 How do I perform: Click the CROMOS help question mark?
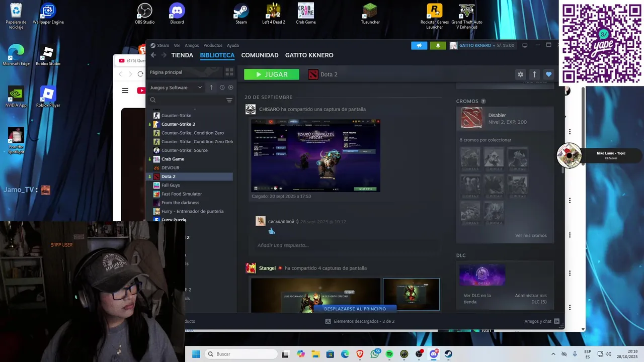(x=483, y=102)
